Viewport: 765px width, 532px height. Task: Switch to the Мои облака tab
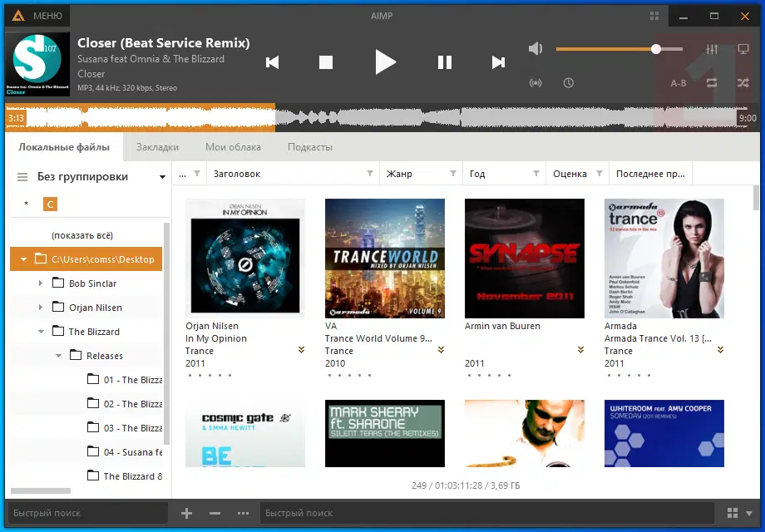pyautogui.click(x=233, y=147)
